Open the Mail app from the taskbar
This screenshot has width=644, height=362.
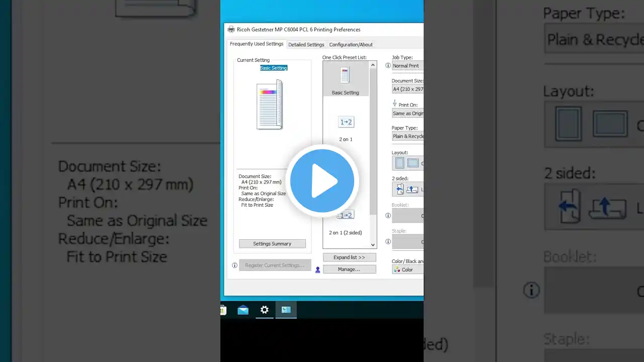coord(243,310)
